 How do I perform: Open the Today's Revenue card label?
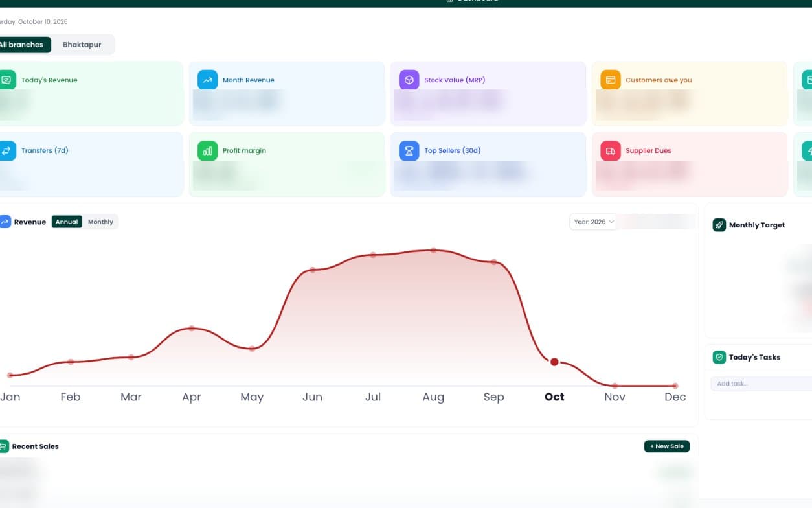point(49,80)
